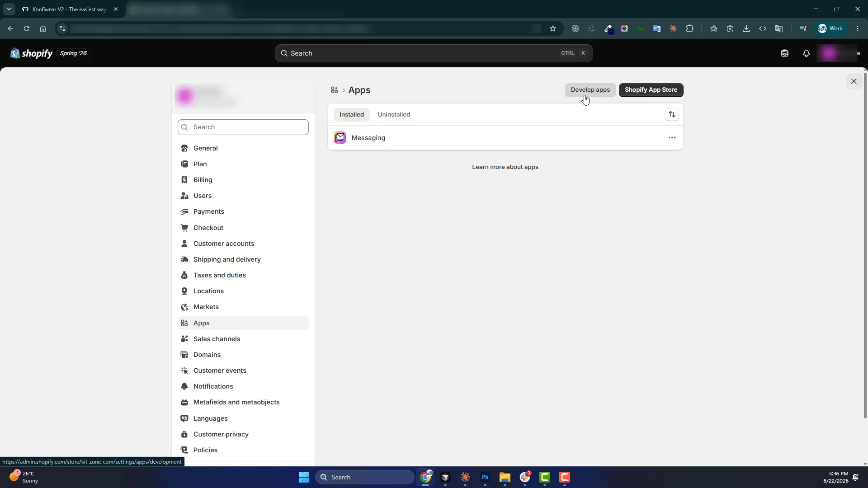Click the Locations pin icon

pyautogui.click(x=184, y=291)
